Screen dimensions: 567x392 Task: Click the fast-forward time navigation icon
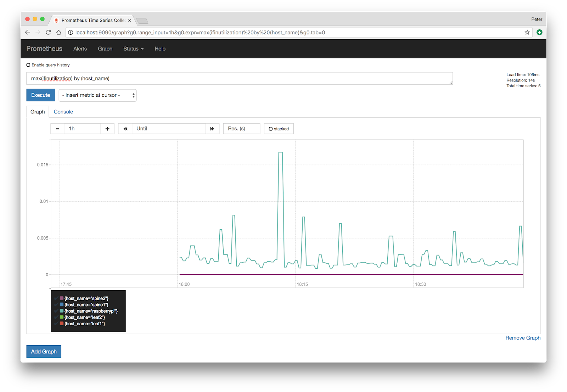coord(212,128)
